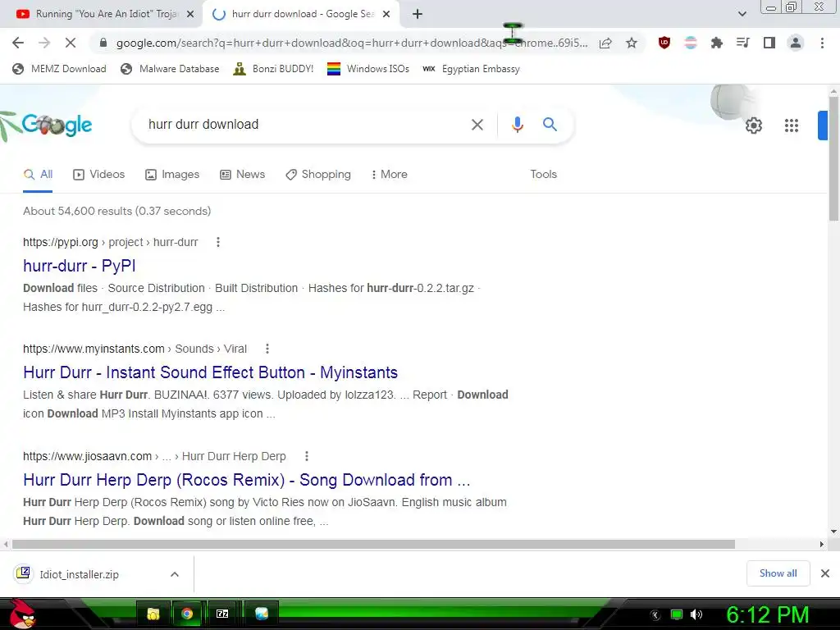Open options for the jiosaavn.com result
The width and height of the screenshot is (840, 630).
click(x=307, y=456)
